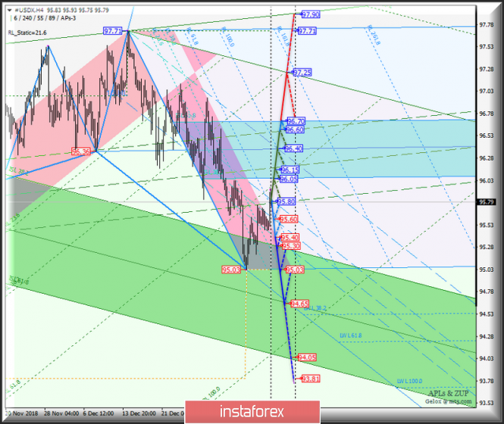Click the red 95.03 label on the forecast line
The image size is (504, 424).
(295, 270)
